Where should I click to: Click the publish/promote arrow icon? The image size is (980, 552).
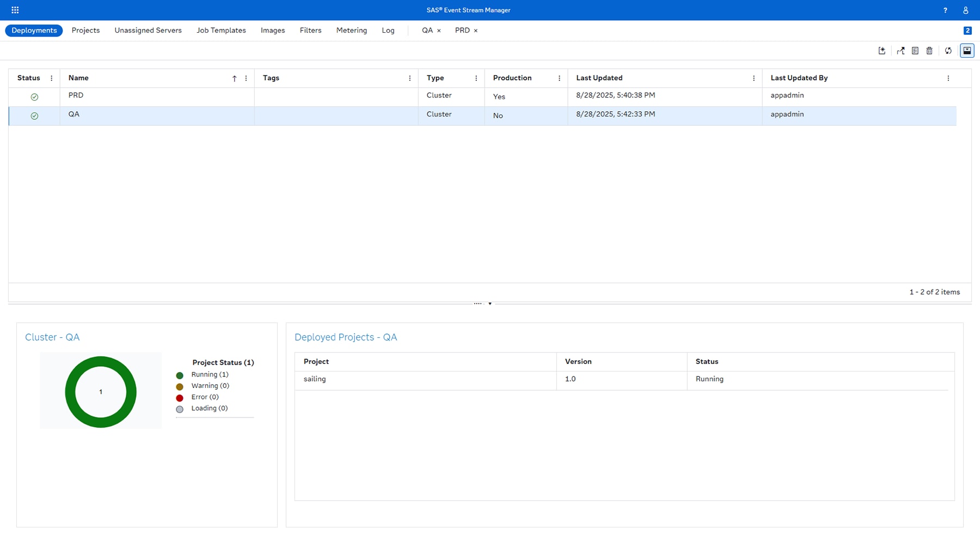click(x=901, y=51)
